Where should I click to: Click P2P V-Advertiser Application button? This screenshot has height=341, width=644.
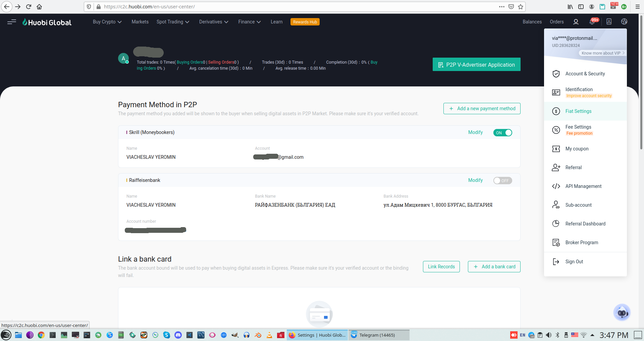[476, 64]
